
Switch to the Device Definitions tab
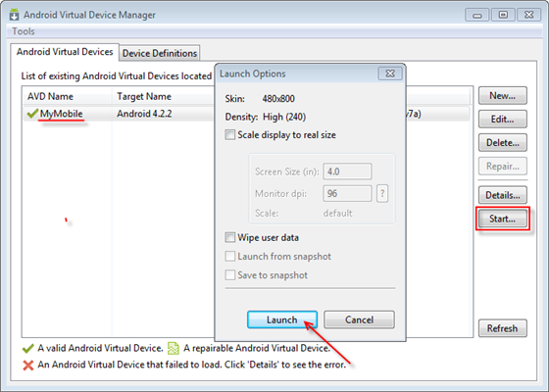tap(160, 53)
